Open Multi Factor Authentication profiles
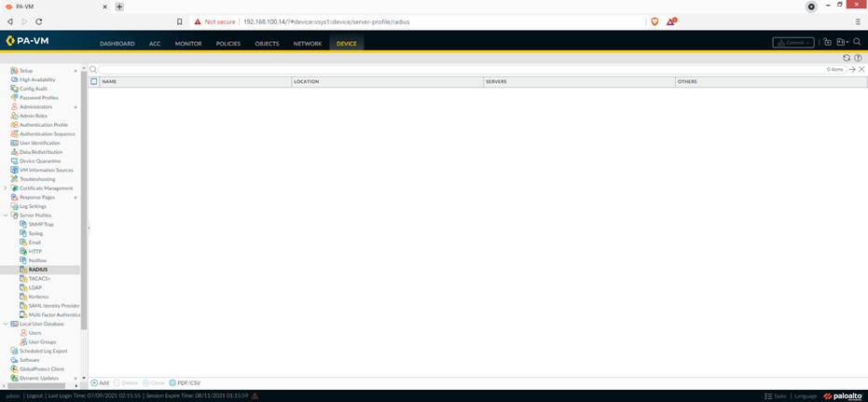The image size is (868, 402). 54,314
